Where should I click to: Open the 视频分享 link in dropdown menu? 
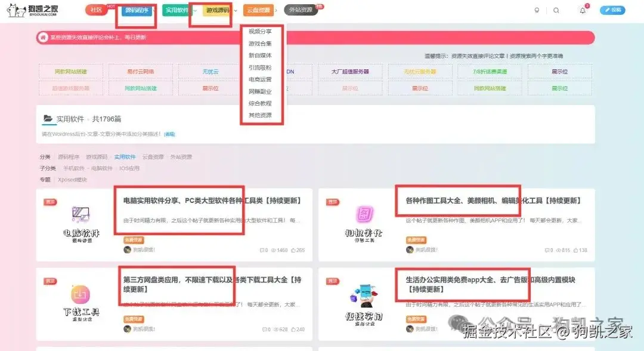(261, 30)
